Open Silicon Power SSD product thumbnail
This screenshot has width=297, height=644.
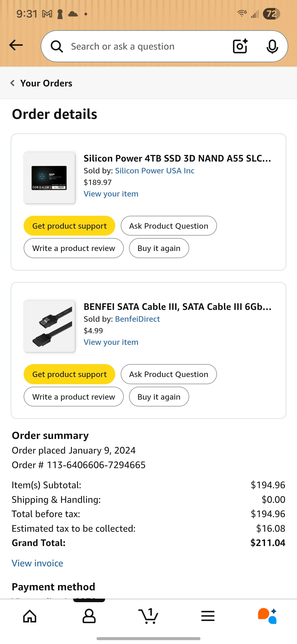[x=49, y=178]
